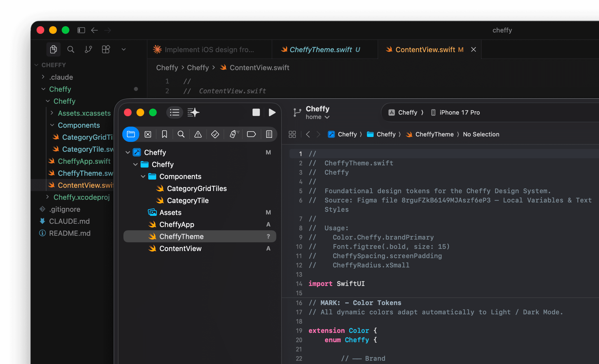Open the report navigator icon

269,134
